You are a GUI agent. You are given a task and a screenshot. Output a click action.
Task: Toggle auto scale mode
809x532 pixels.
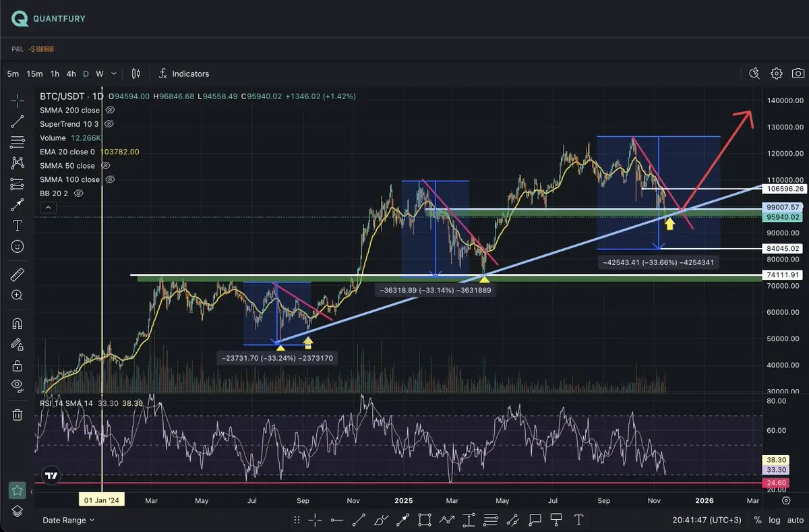795,520
